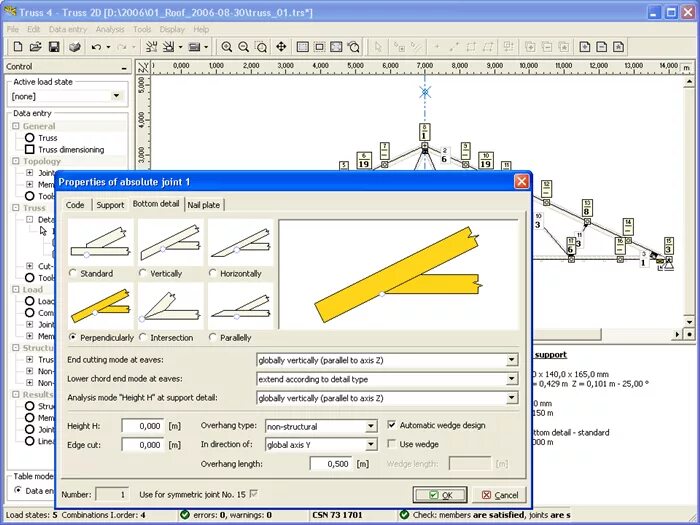Select the Vertically detail radio button
The image size is (700, 525).
point(142,273)
